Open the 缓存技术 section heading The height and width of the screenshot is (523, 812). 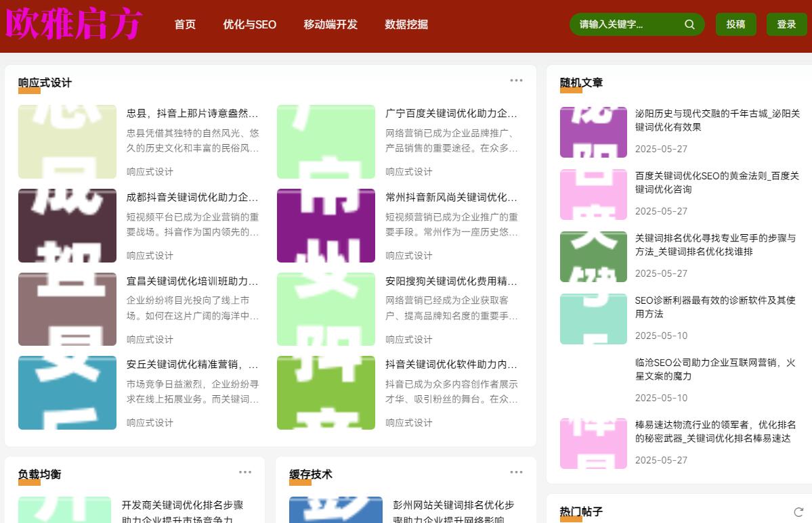311,474
